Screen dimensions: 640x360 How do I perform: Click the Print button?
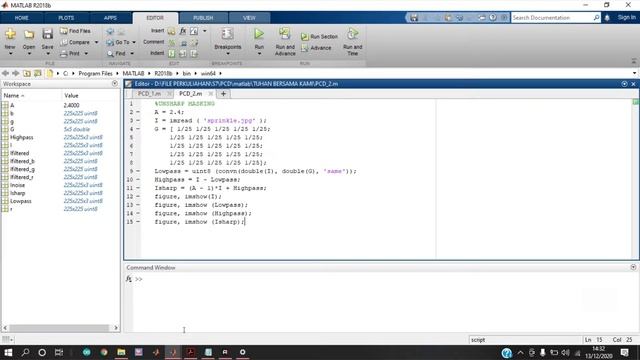(70, 53)
